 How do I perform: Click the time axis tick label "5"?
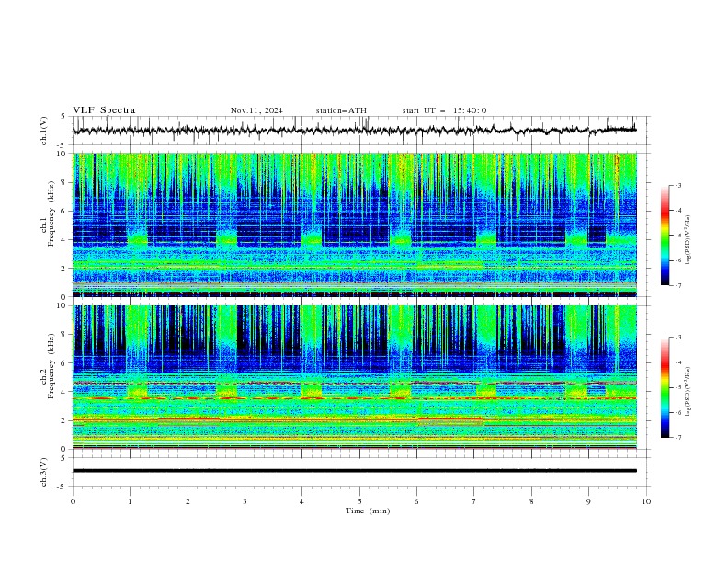coord(359,501)
